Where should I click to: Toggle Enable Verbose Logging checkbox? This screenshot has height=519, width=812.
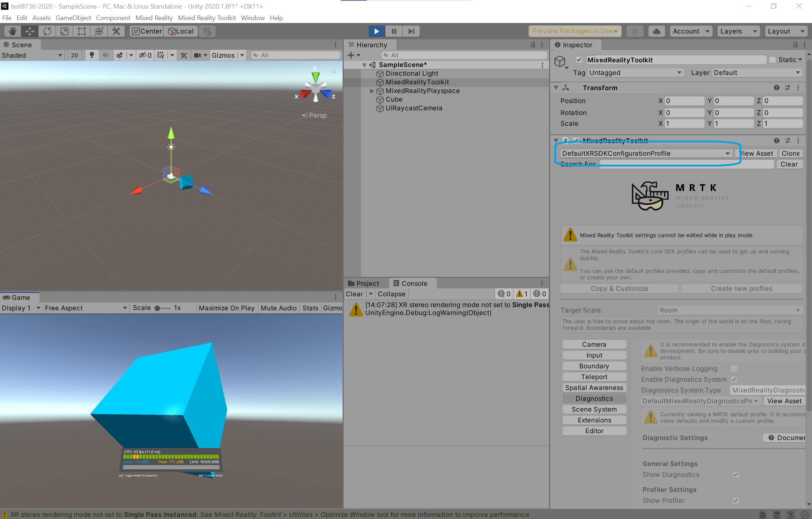coord(734,369)
